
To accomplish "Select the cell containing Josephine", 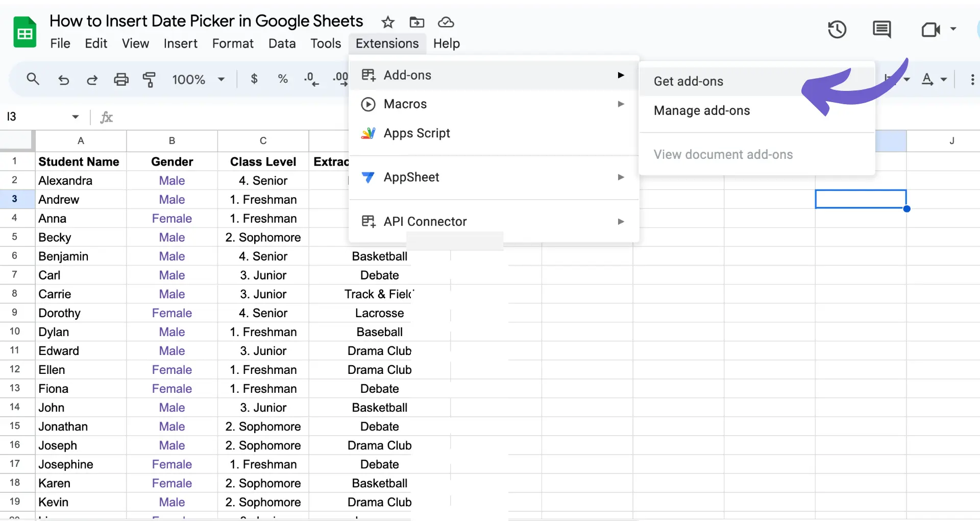I will tap(81, 464).
